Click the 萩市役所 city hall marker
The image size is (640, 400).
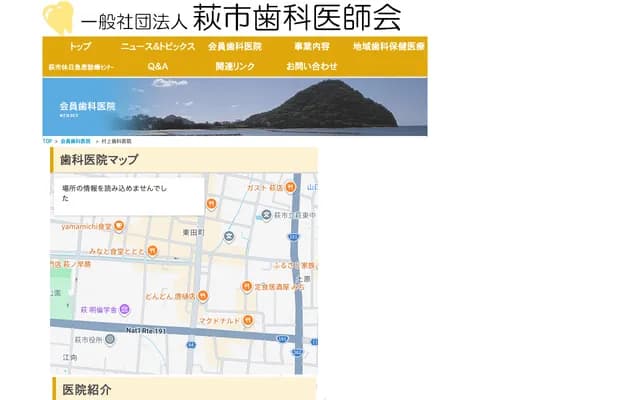coord(109,339)
